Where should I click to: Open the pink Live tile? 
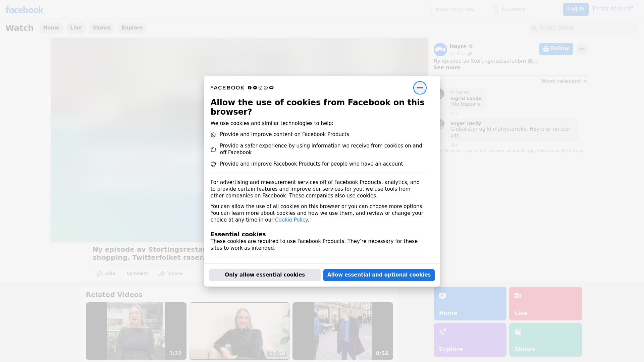pos(545,304)
